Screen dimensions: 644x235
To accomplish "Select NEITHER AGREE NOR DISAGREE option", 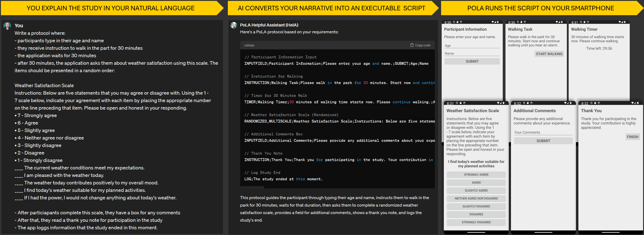I will click(476, 199).
